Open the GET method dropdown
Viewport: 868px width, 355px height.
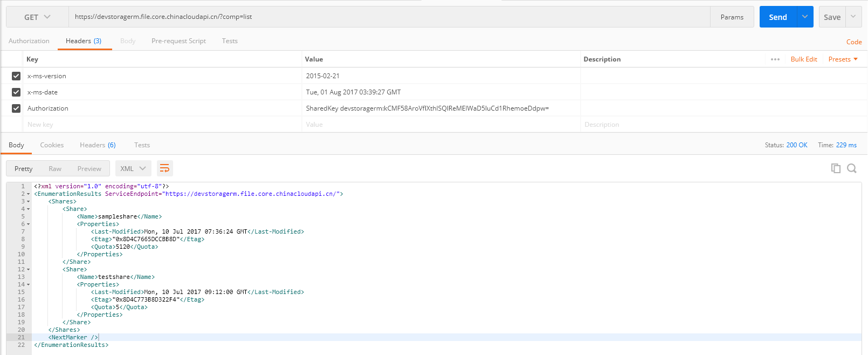coord(37,17)
